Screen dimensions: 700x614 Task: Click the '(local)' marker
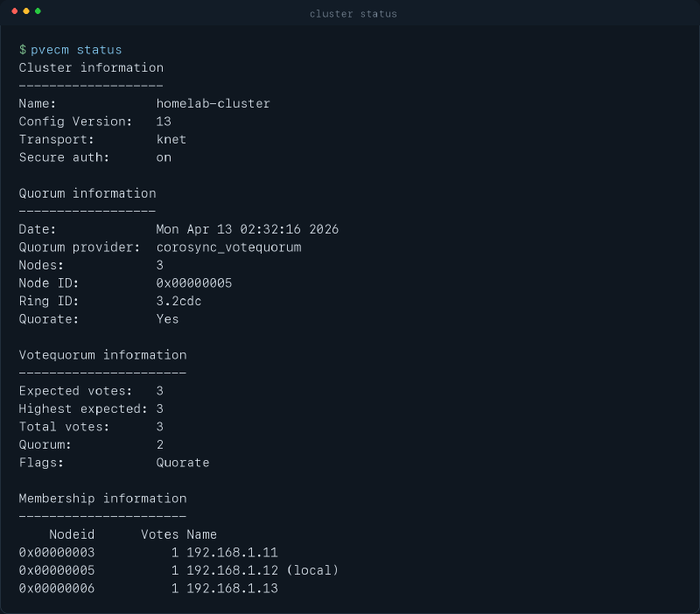tap(312, 570)
